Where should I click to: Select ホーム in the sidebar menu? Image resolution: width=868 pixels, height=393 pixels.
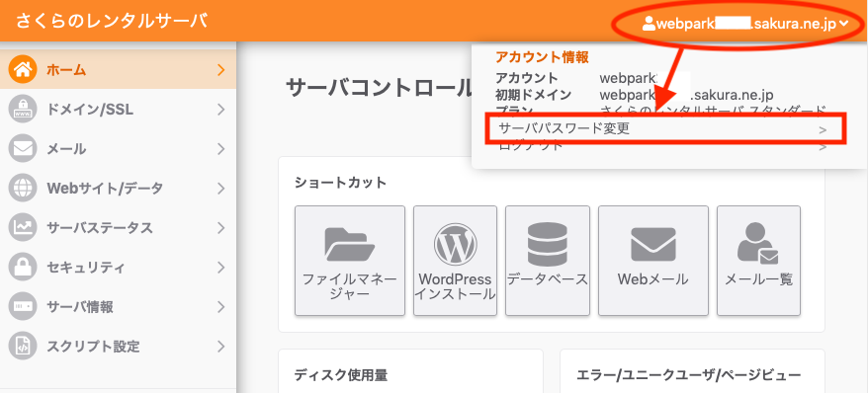pyautogui.click(x=118, y=70)
